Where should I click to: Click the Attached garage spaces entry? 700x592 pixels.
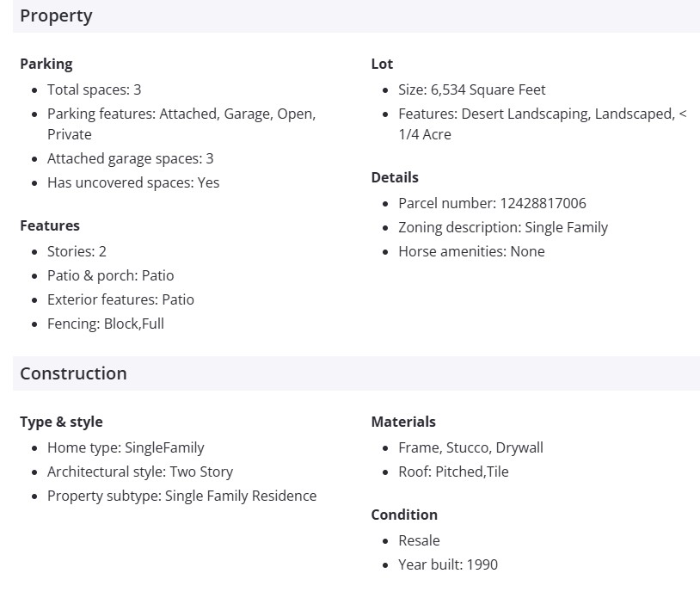click(130, 158)
